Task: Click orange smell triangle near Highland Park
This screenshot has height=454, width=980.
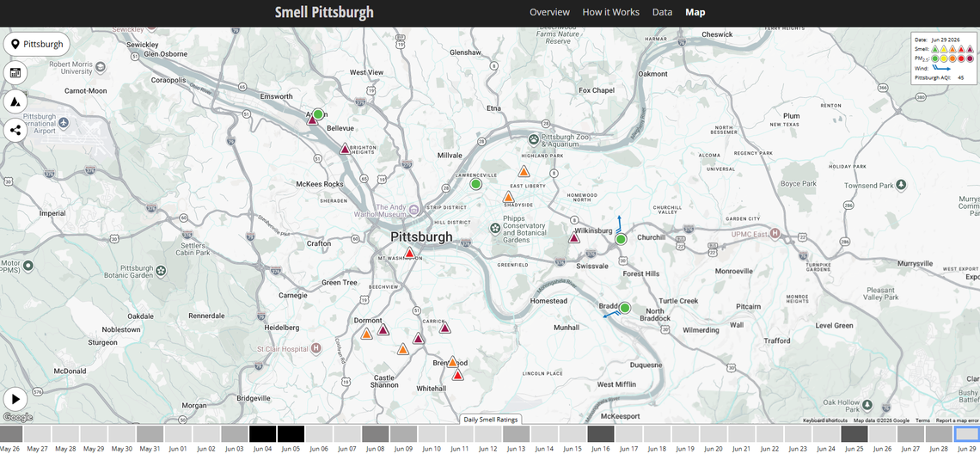Action: (x=524, y=171)
